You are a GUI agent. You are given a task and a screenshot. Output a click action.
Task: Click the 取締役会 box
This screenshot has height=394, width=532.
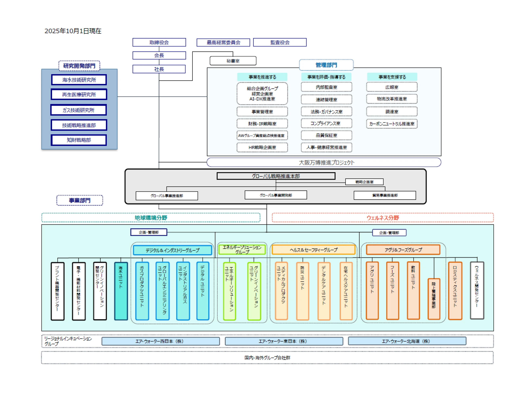tap(159, 42)
